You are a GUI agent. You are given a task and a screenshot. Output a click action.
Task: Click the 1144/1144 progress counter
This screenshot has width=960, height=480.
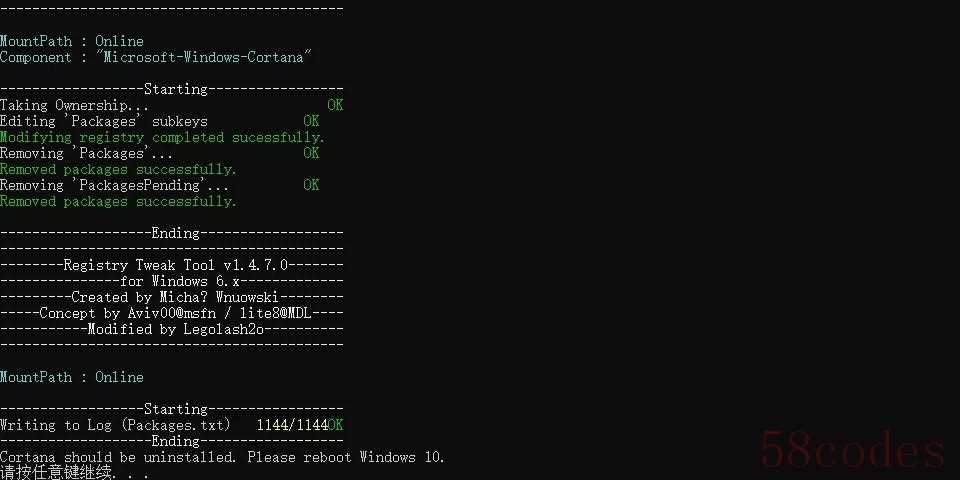(292, 424)
